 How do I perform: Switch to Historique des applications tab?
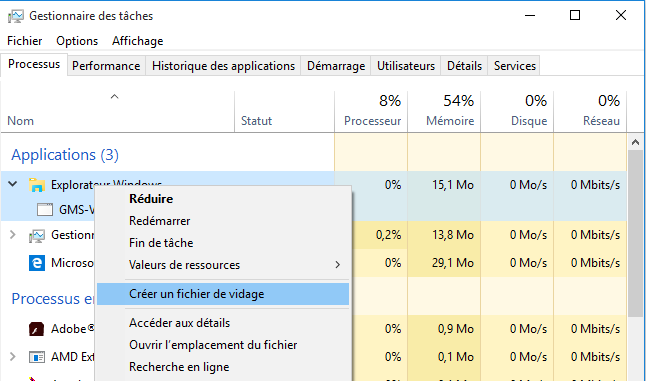pyautogui.click(x=223, y=66)
